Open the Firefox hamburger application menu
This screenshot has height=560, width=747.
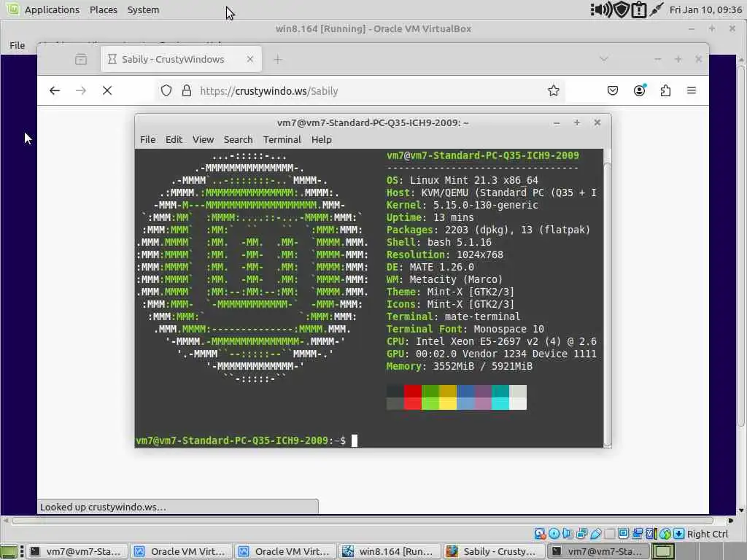692,90
